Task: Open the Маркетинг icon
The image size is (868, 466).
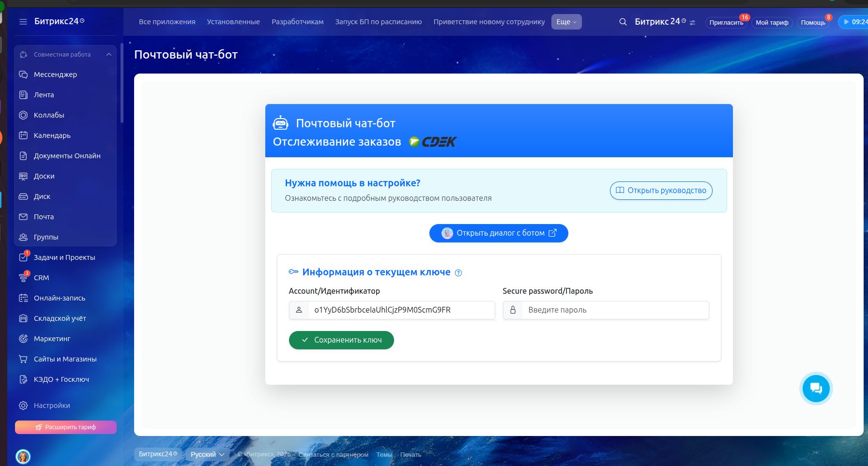Action: [23, 339]
